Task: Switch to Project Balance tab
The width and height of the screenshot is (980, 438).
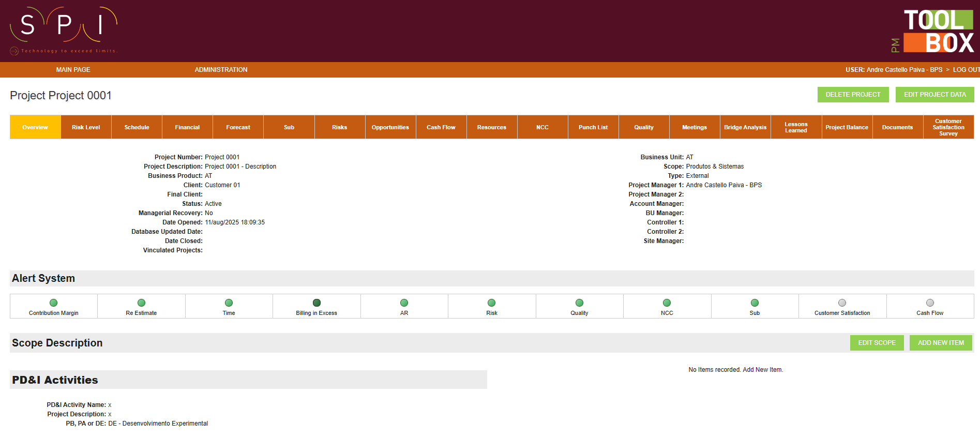Action: pyautogui.click(x=847, y=127)
